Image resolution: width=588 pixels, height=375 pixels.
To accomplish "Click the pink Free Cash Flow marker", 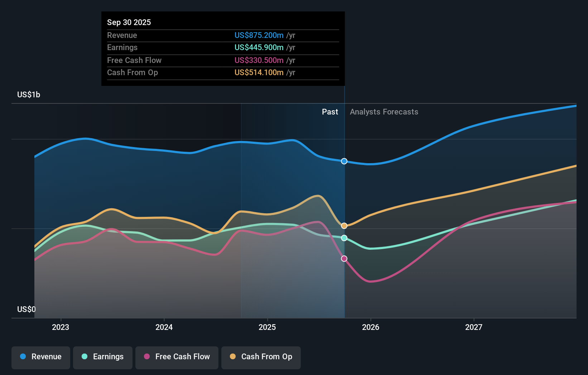I will coord(344,258).
